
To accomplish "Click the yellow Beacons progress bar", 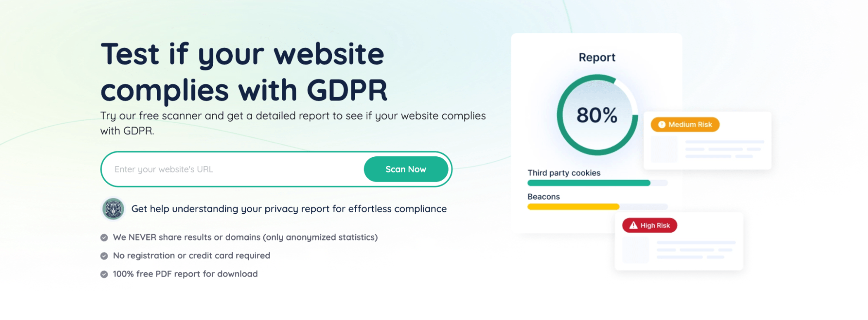I will 573,207.
